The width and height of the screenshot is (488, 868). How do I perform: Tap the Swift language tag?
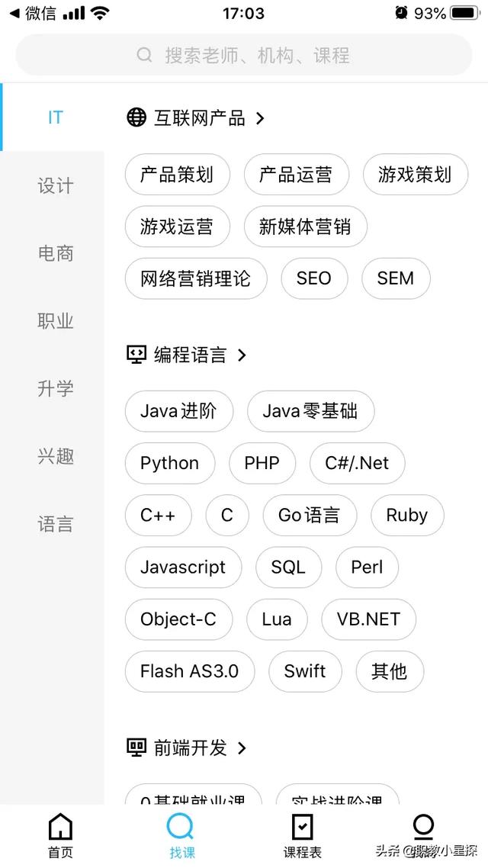pyautogui.click(x=305, y=671)
